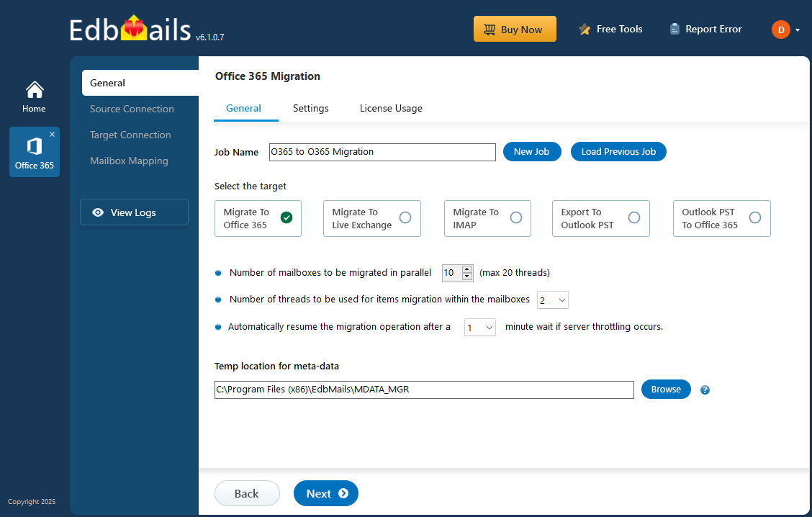Click inside the Job Name field
This screenshot has width=812, height=517.
382,152
